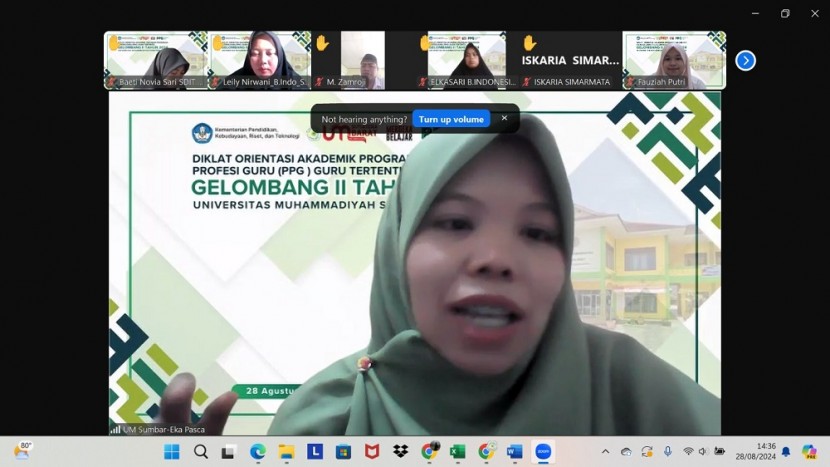Click the Turn up volume button
The image size is (830, 467).
point(451,119)
